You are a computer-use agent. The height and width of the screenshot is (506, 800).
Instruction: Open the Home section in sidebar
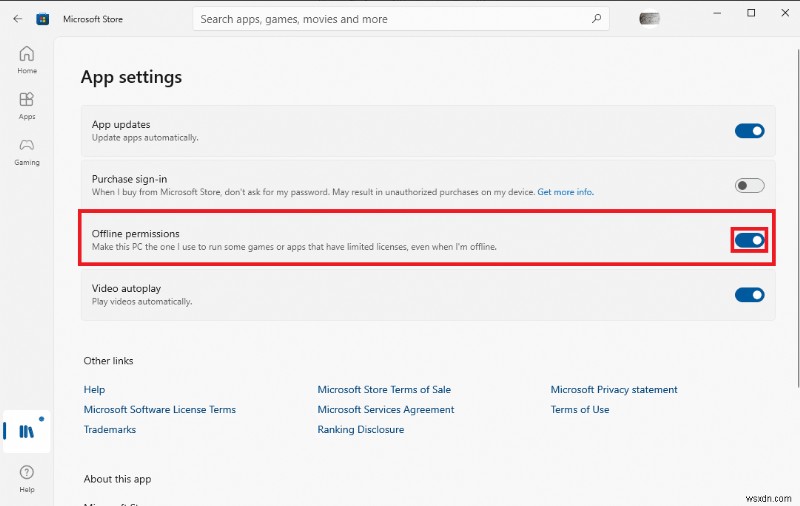click(x=27, y=59)
